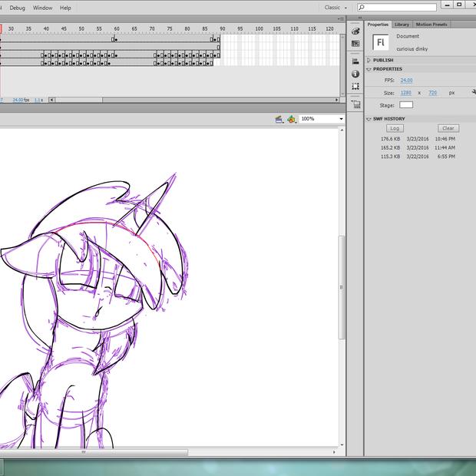The height and width of the screenshot is (476, 476).
Task: Open the Classic workspace switcher dropdown
Action: point(336,8)
